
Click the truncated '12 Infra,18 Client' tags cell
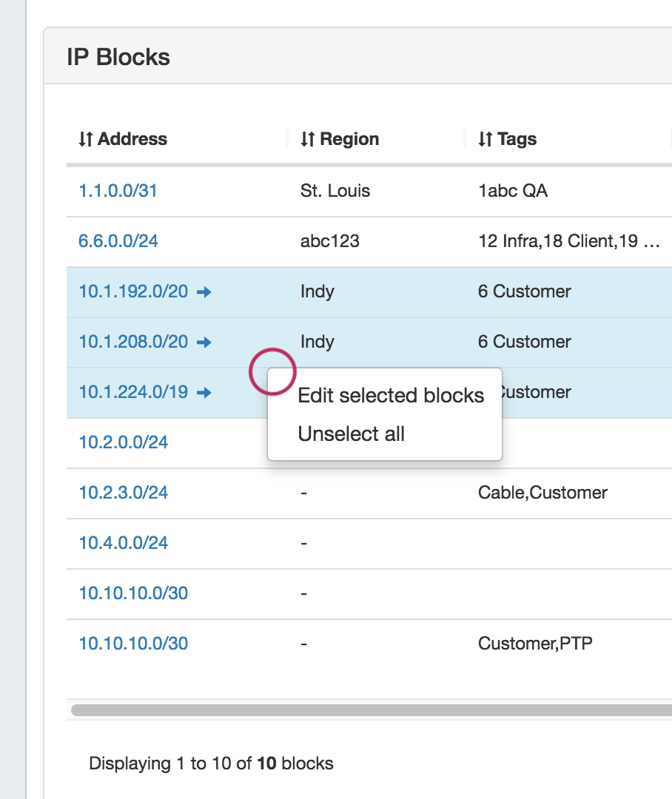click(x=568, y=241)
